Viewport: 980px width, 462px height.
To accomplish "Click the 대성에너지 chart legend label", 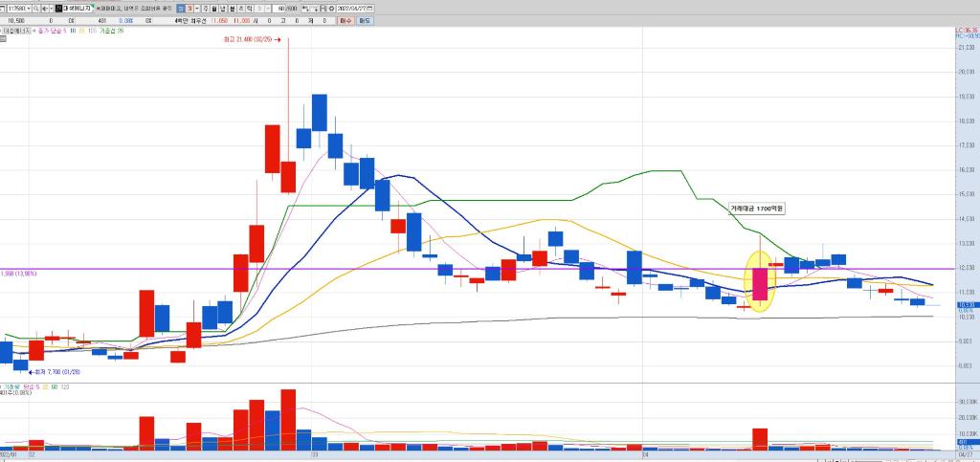I will (x=16, y=31).
